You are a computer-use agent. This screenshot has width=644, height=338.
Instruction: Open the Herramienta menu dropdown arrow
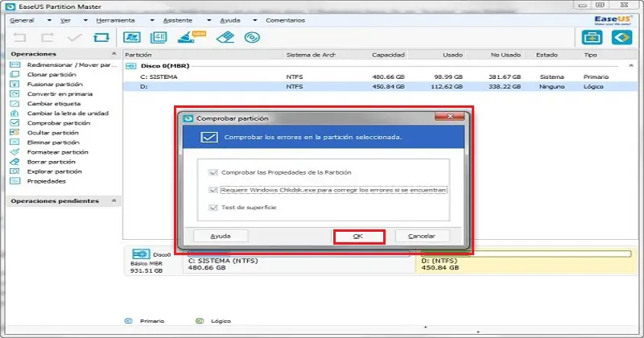152,20
